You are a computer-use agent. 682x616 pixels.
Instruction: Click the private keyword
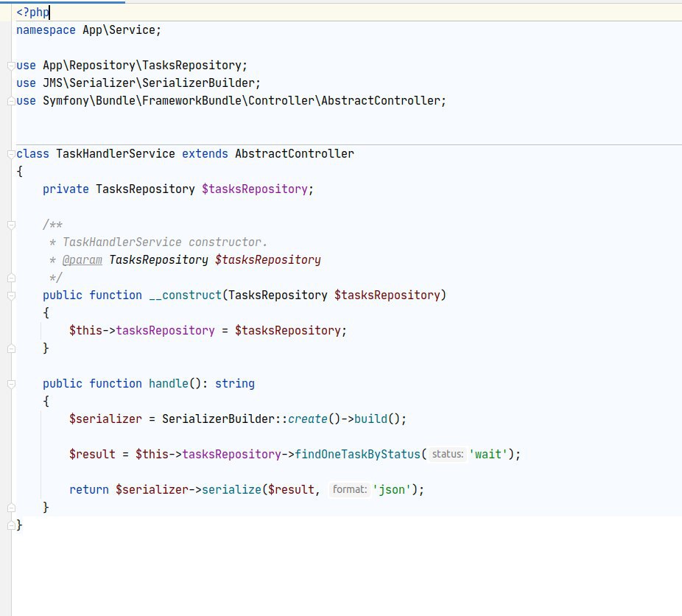coord(66,189)
